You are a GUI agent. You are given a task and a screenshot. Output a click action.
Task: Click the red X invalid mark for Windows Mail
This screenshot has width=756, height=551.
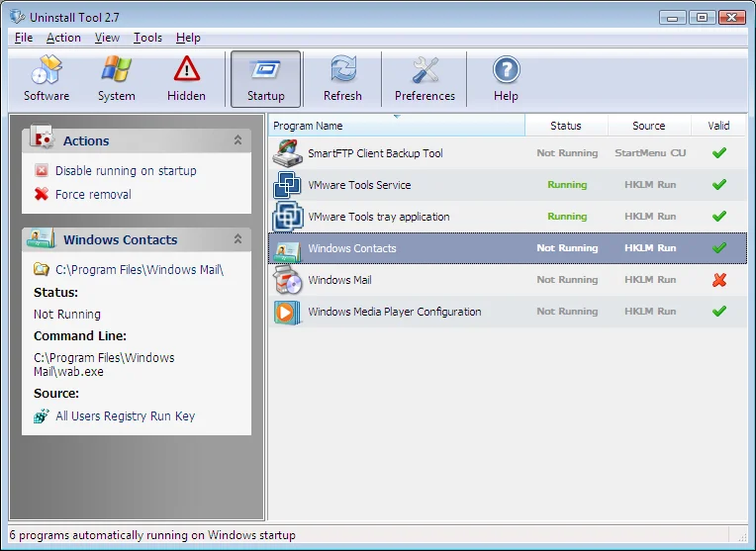coord(719,280)
